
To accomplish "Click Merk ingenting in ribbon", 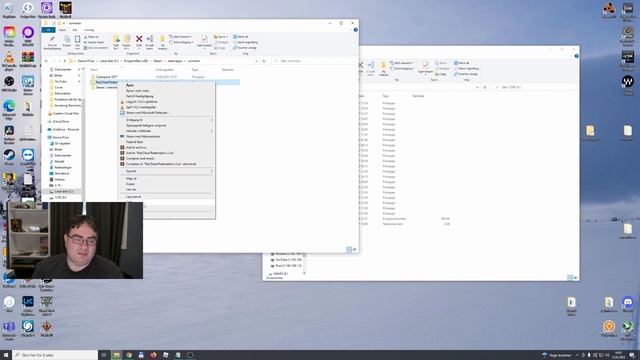I will point(245,42).
